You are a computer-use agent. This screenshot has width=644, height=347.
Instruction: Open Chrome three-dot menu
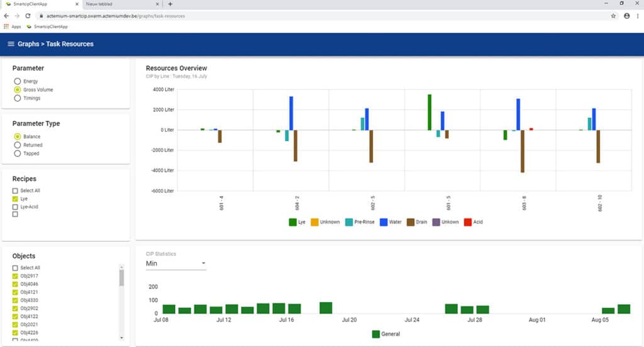pos(638,16)
